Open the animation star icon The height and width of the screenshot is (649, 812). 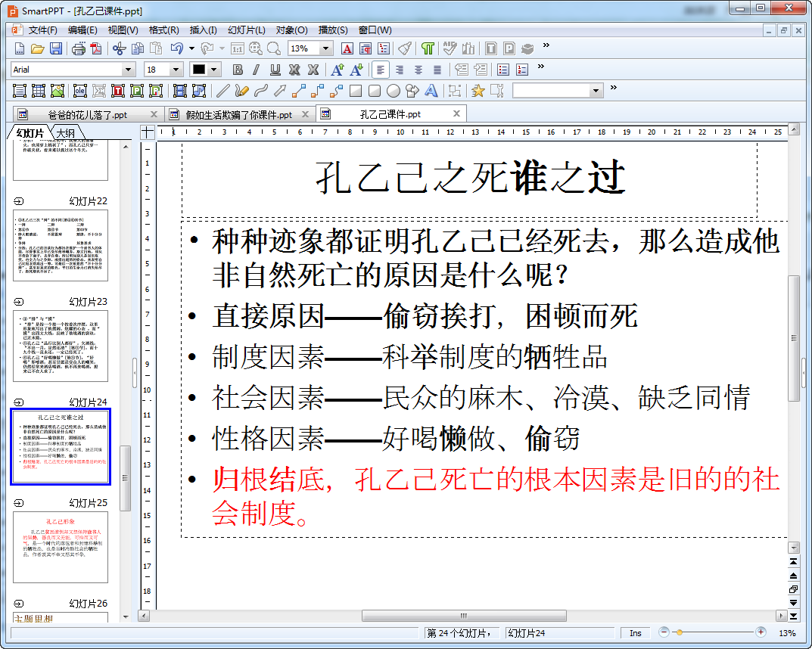(x=478, y=91)
